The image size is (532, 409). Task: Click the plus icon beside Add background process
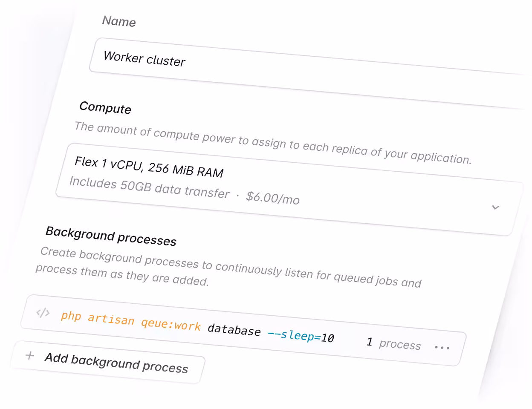coord(30,355)
